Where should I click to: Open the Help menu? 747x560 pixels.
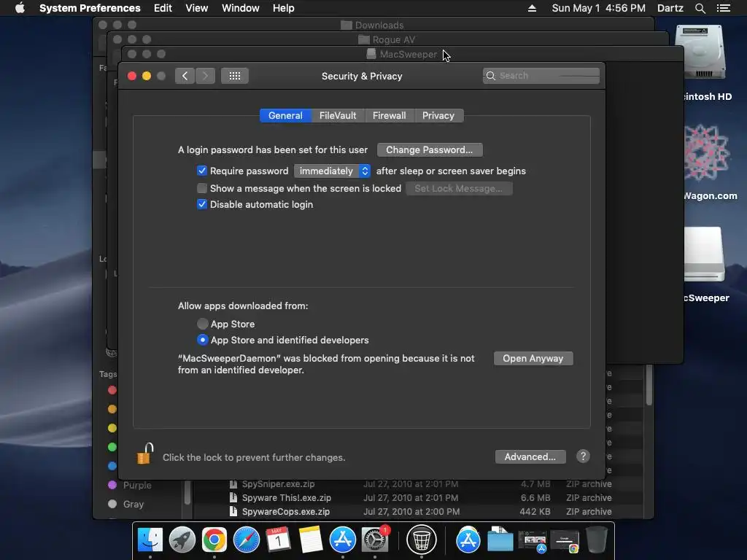coord(284,8)
